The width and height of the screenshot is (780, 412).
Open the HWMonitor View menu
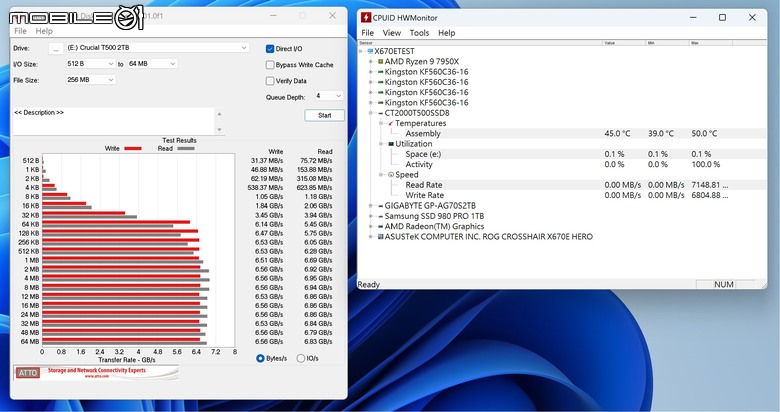(x=391, y=33)
